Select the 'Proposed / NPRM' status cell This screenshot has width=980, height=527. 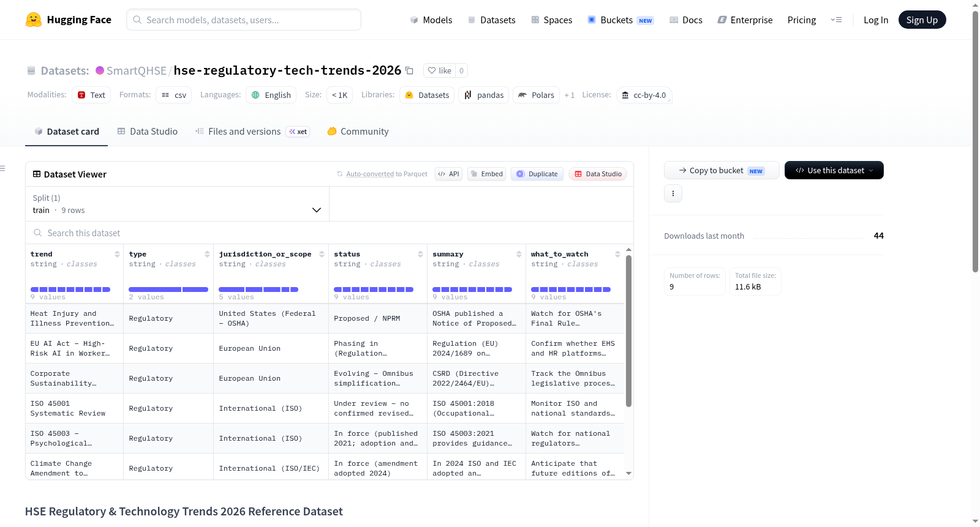click(378, 318)
